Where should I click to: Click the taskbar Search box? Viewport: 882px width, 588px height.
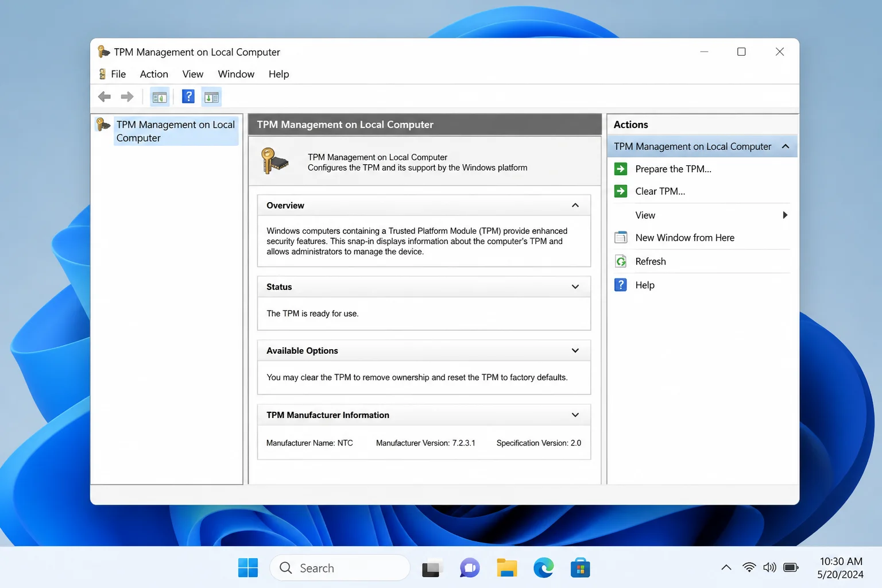tap(340, 568)
